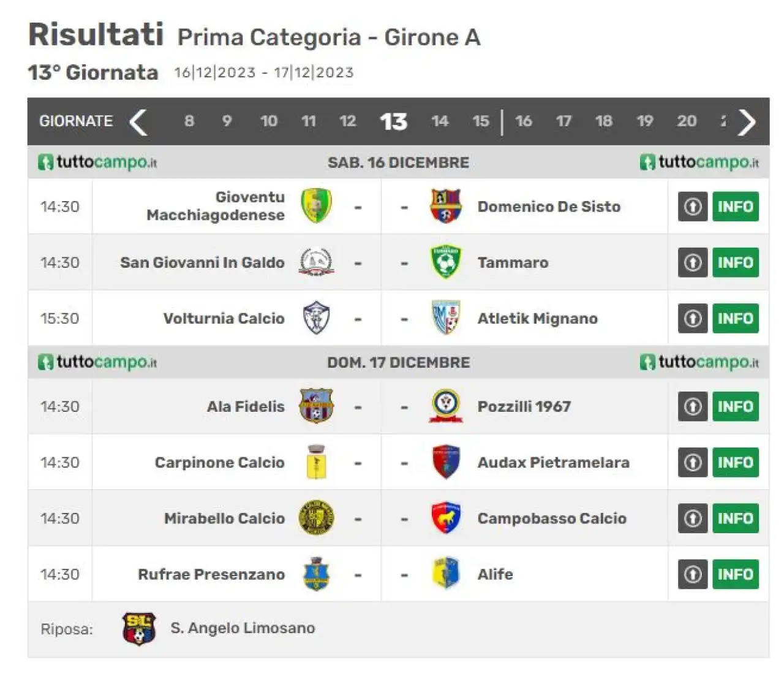Open INFO for Carpinone Calcio vs Audax Pietramelara
Image resolution: width=784 pixels, height=676 pixels.
pyautogui.click(x=736, y=462)
